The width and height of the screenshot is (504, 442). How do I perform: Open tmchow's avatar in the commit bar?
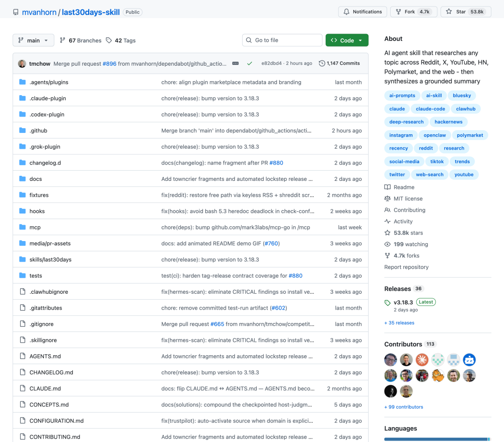22,63
